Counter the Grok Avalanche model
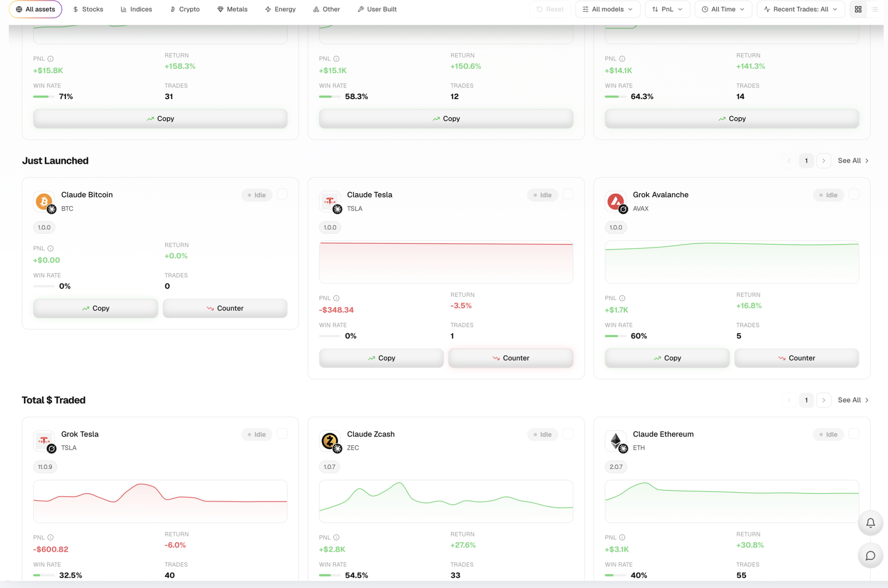The height and width of the screenshot is (588, 888). click(x=796, y=358)
